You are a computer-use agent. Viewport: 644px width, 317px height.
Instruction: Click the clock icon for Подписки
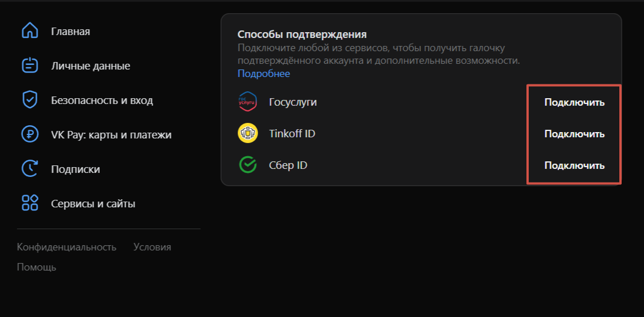pos(30,169)
